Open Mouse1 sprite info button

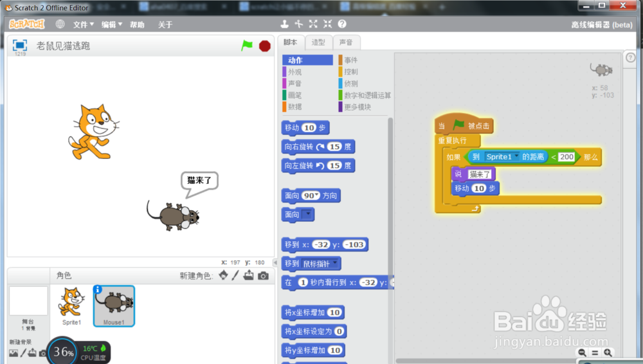tap(98, 290)
